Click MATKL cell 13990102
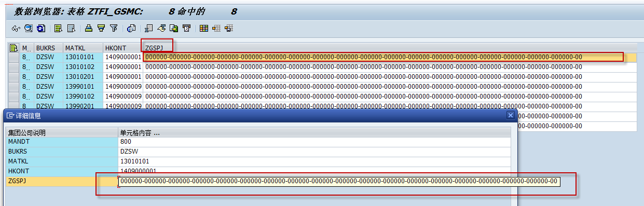Viewport: 644px width, 206px height. [x=83, y=97]
